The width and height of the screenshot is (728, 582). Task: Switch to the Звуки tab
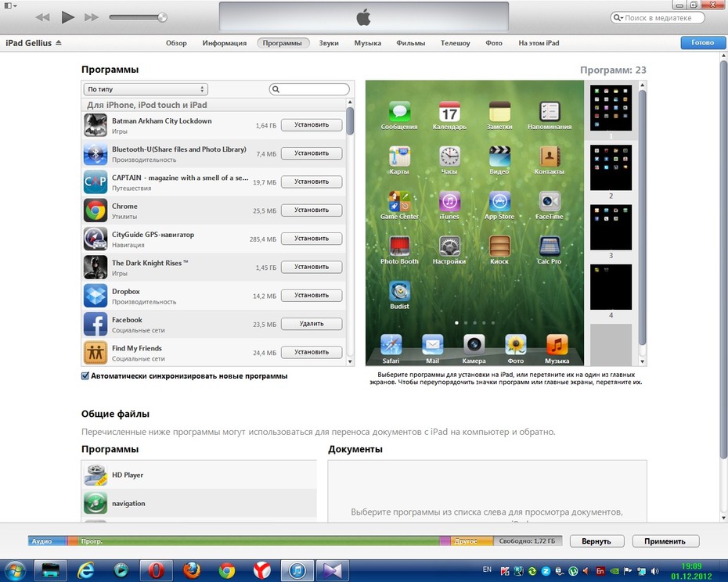click(329, 43)
